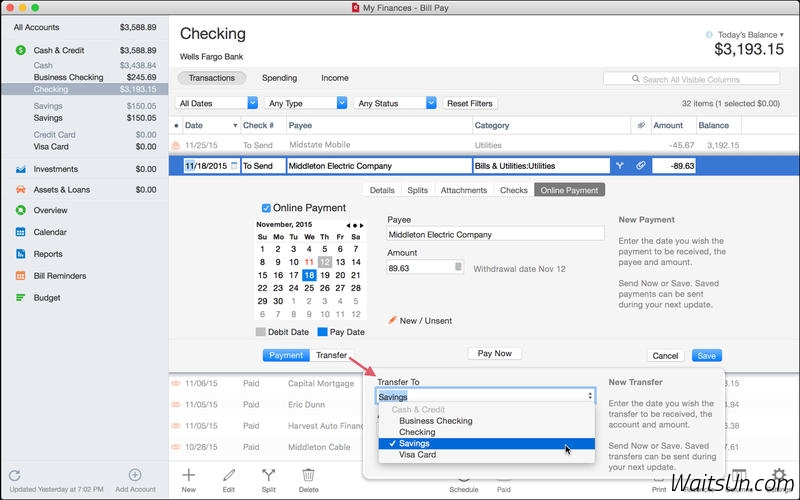Go to next month in mini calendar

(x=362, y=225)
